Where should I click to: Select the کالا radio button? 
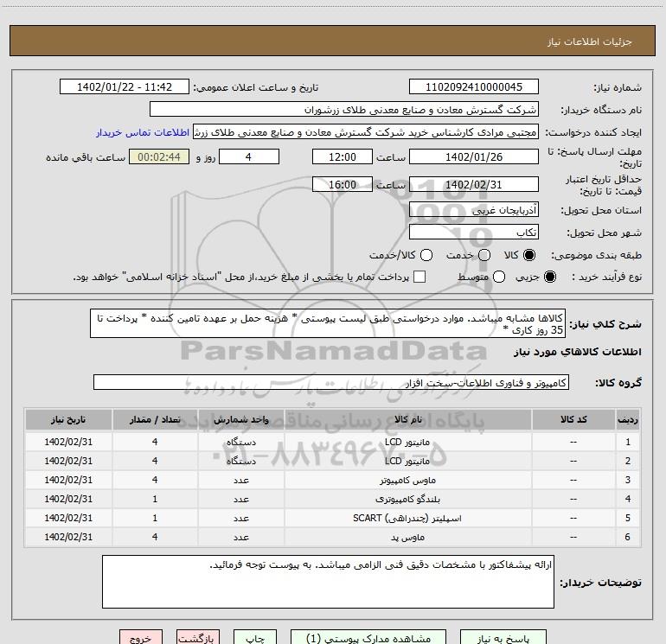(x=529, y=255)
